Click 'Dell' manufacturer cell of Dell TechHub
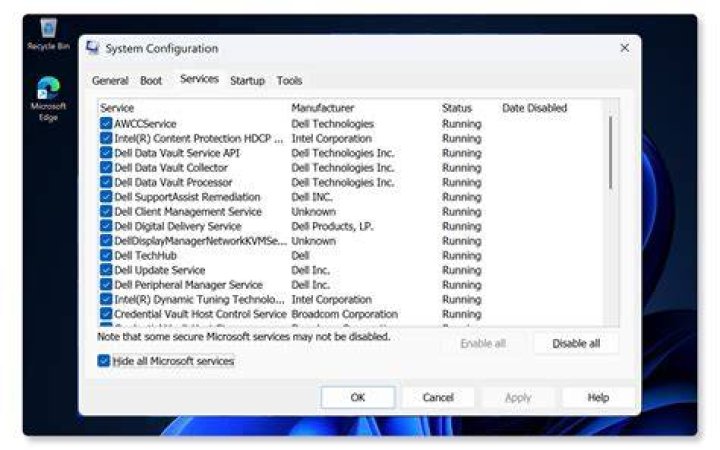The height and width of the screenshot is (450, 720). (x=300, y=256)
